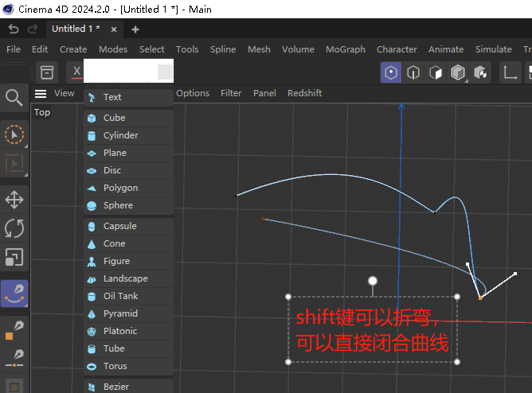532x393 pixels.
Task: Clear the commander search field
Action: pos(165,72)
